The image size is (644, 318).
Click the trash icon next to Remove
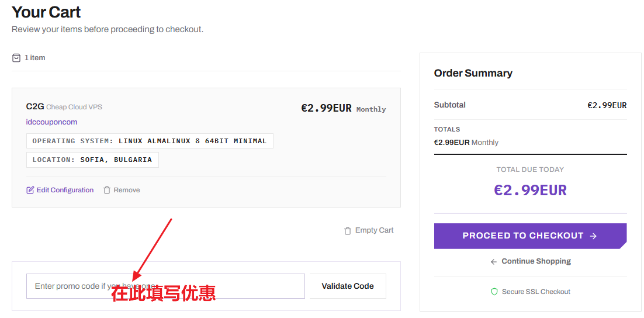point(107,190)
